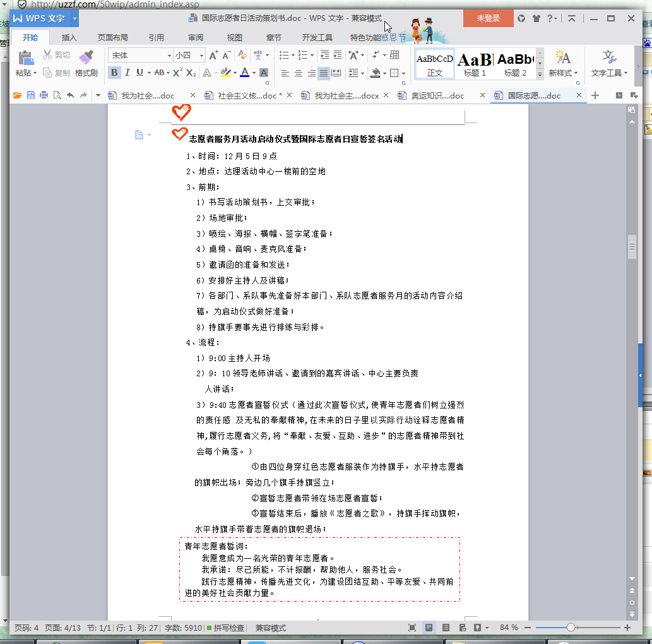652x644 pixels.
Task: Toggle strikethrough AB formatting
Action: coord(159,73)
